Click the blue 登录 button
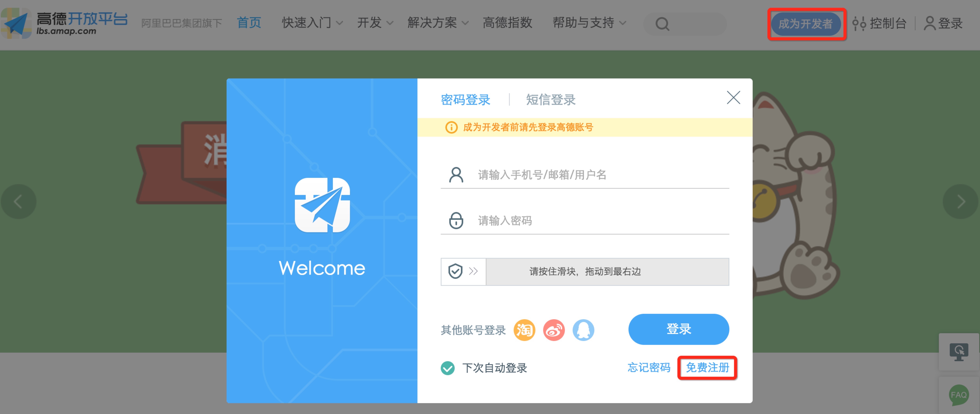 (678, 329)
